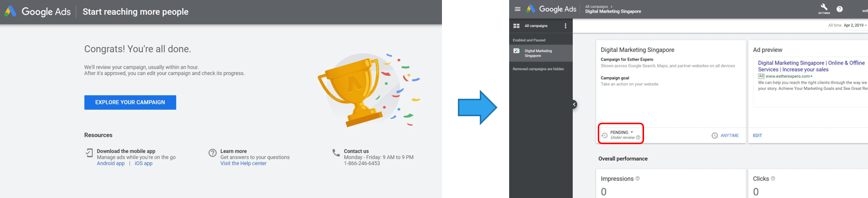Click the EXPLORE YOUR CAMPAIGN button
The image size is (868, 198).
(x=130, y=102)
